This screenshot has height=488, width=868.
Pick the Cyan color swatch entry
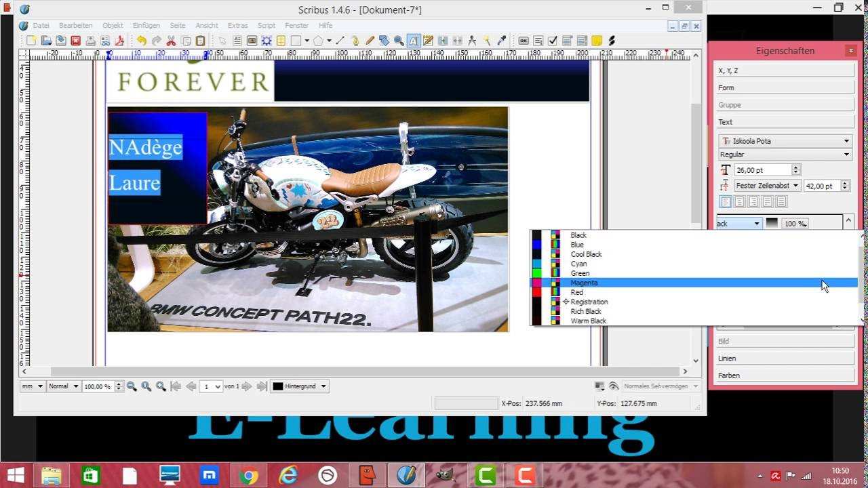coord(578,264)
